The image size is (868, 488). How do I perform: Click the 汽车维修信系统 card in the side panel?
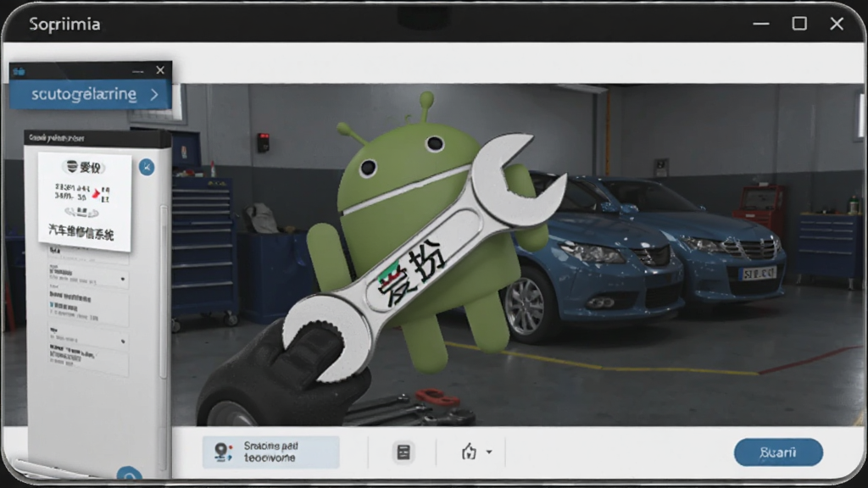point(85,202)
